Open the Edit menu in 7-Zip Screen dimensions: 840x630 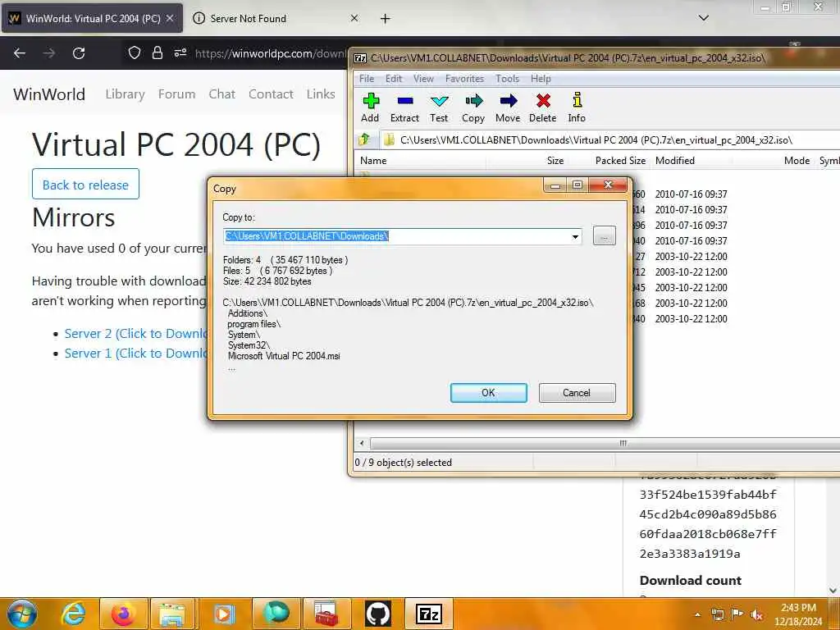click(394, 79)
